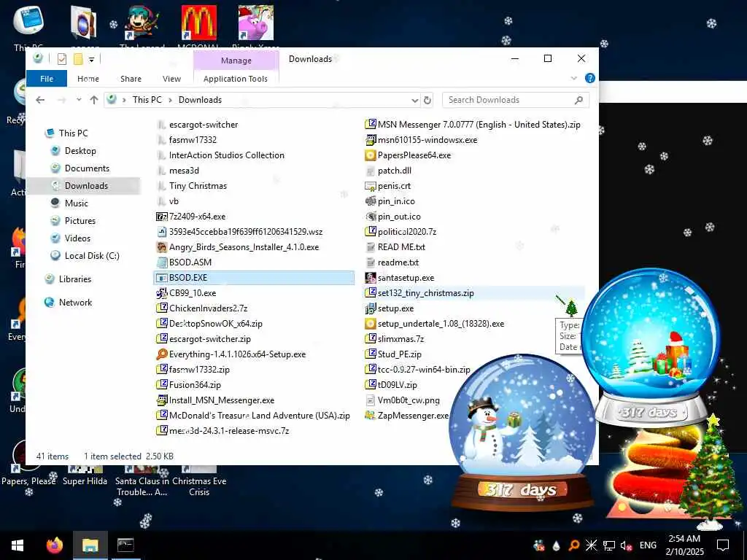Image resolution: width=747 pixels, height=560 pixels.
Task: Select This PC in navigation pane
Action: coord(74,133)
